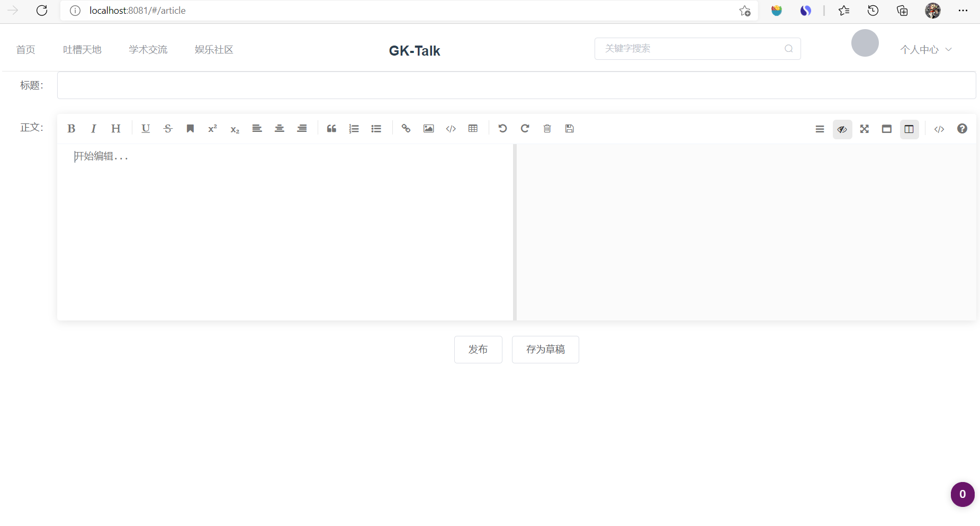Insert a blockquote
980x526 pixels.
(x=331, y=128)
